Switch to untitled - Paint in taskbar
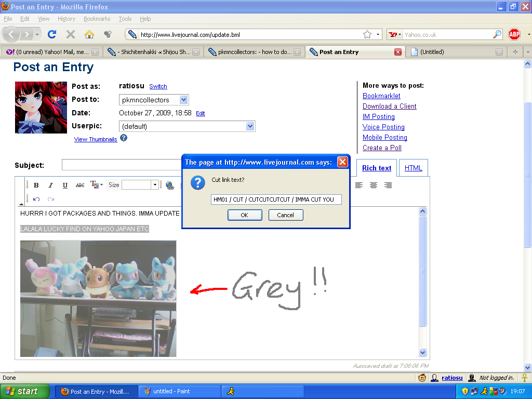This screenshot has height=399, width=532. tap(180, 392)
